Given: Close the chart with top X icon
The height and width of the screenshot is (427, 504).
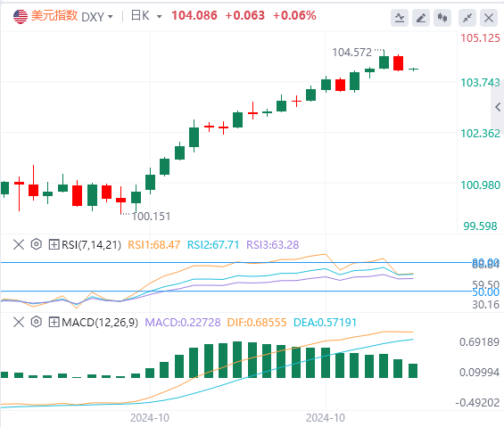Looking at the screenshot, I should 489,17.
